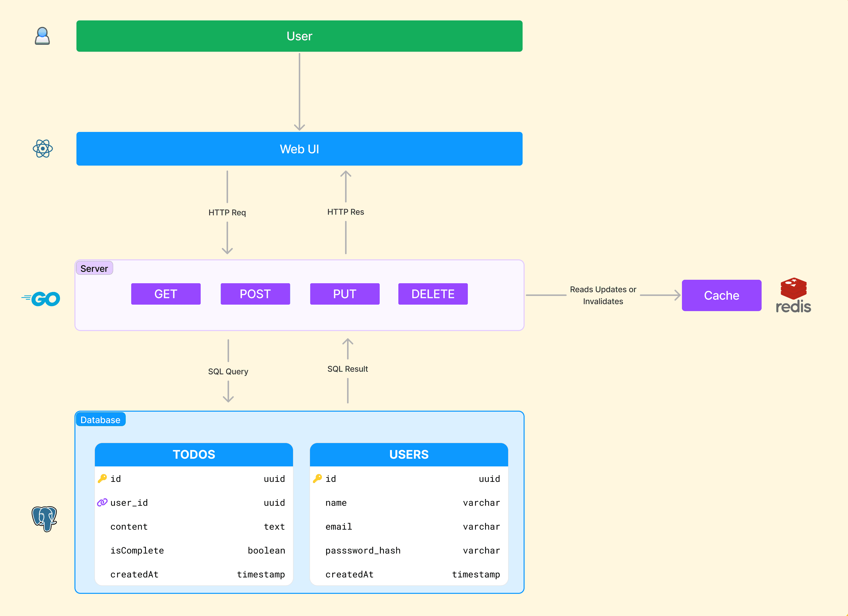
Task: Click varchar type of name field
Action: coord(482,503)
